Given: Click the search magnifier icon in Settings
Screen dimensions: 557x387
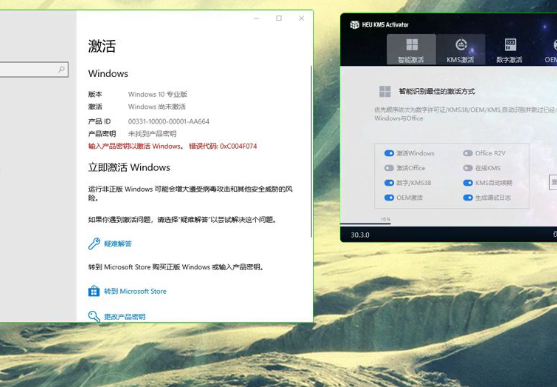Looking at the screenshot, I should coord(61,69).
